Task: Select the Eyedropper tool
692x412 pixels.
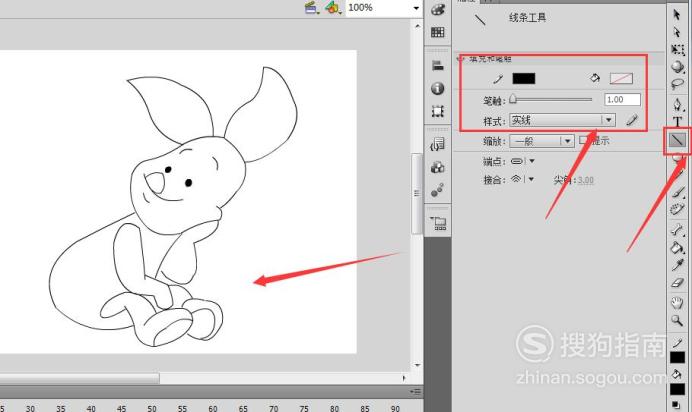Action: 677,265
